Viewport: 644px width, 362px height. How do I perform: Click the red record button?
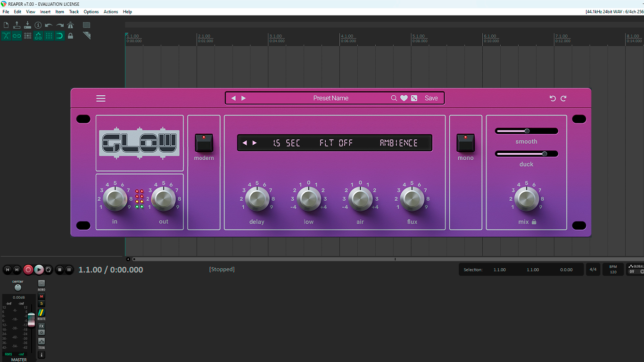coord(28,270)
